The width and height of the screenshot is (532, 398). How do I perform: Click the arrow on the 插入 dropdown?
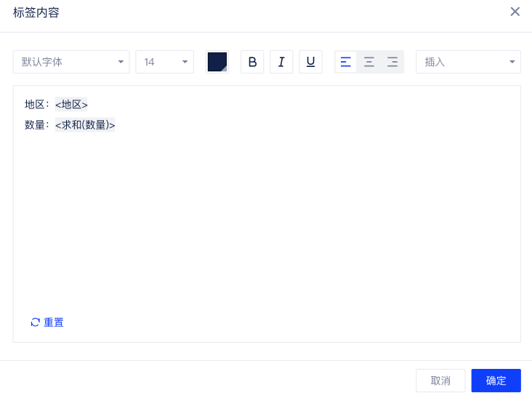[512, 62]
